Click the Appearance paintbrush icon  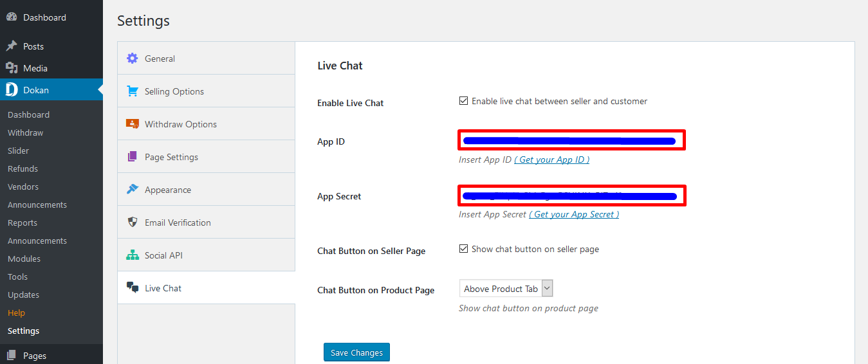tap(132, 190)
